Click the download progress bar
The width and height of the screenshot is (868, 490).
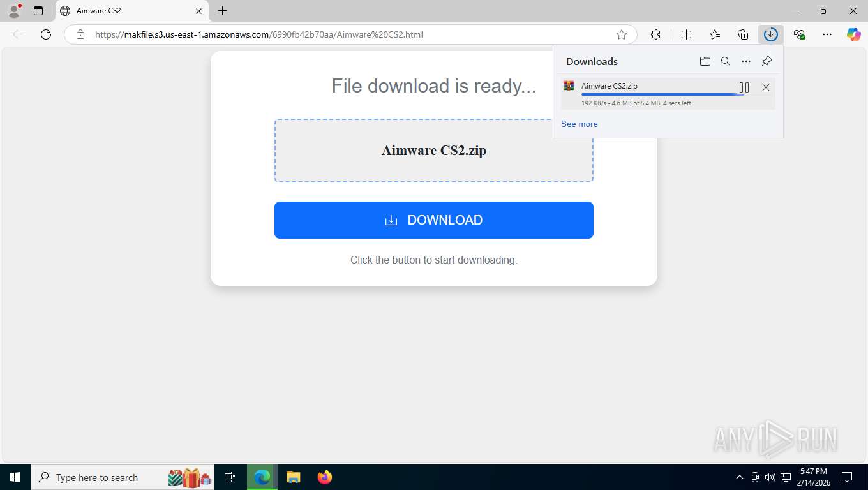point(662,94)
